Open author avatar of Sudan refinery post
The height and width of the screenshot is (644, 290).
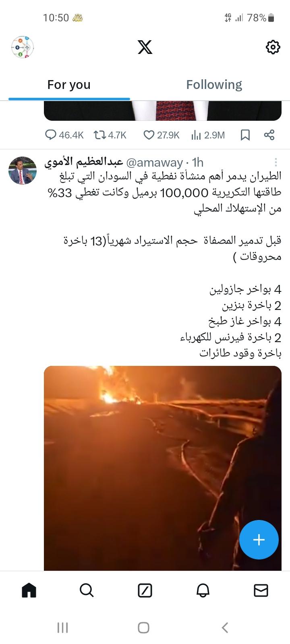23,170
